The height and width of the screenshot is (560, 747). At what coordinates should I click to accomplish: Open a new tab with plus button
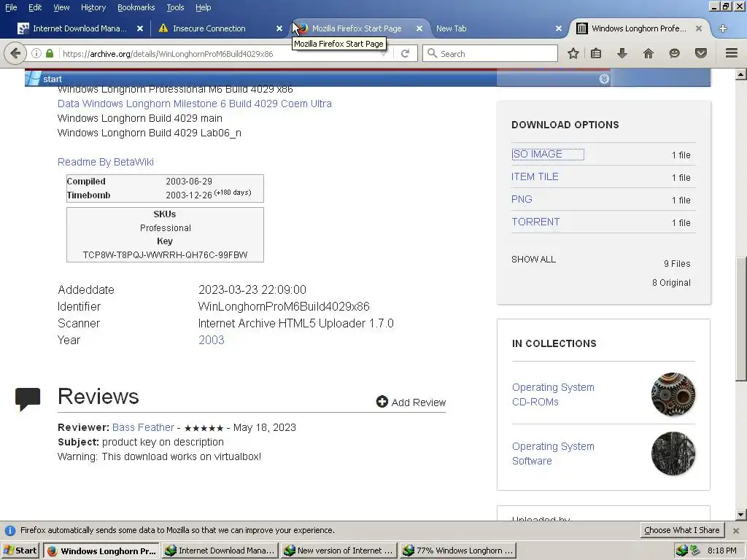(x=723, y=28)
